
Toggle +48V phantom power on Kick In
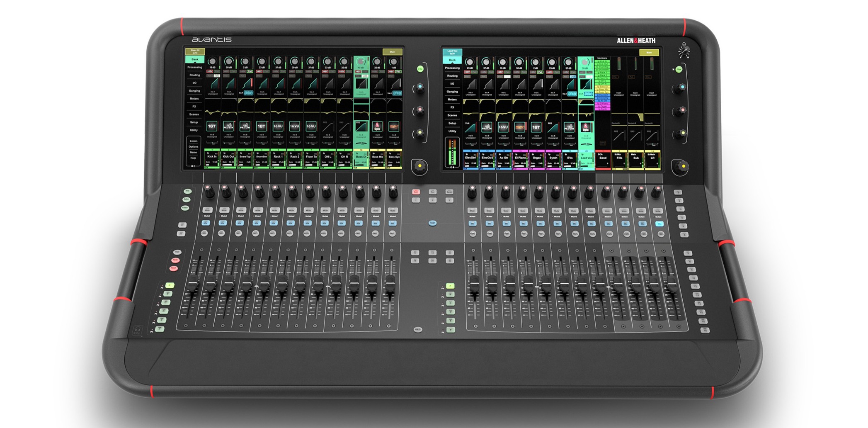210,72
